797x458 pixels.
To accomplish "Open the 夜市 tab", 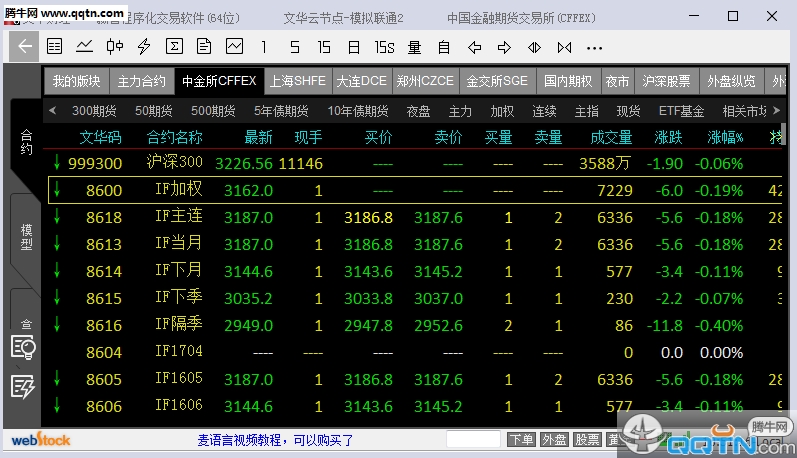I will point(617,81).
